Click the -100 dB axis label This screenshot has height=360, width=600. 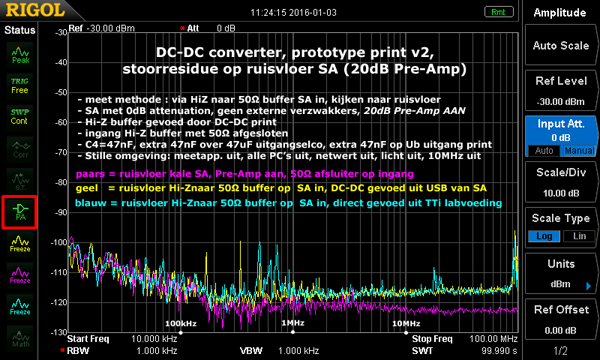[x=59, y=242]
